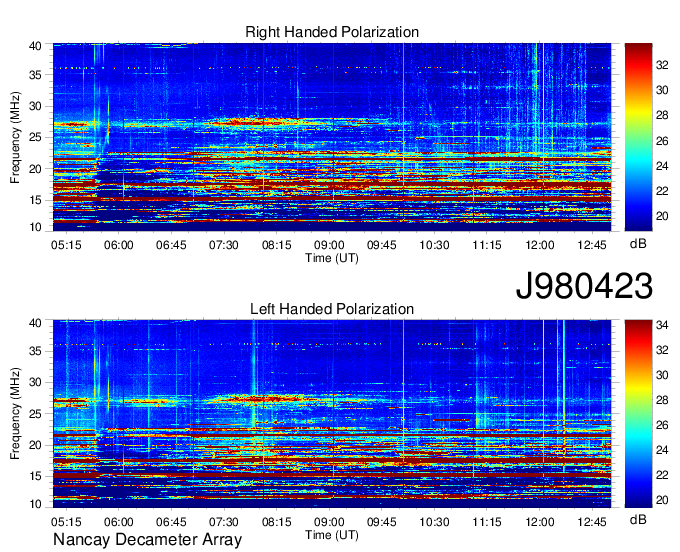Click dB unit label of Right Handed color bar
Image resolution: width=680 pixels, height=552 pixels.
638,244
